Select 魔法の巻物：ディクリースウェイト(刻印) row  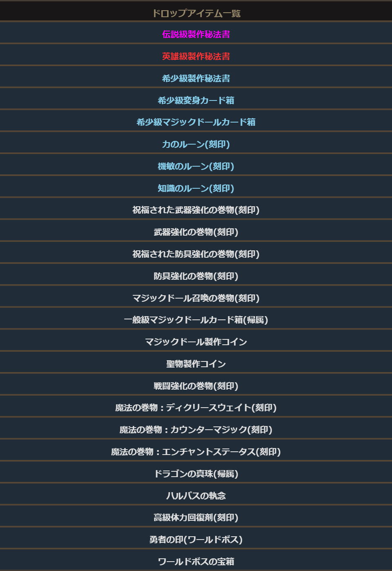click(196, 408)
